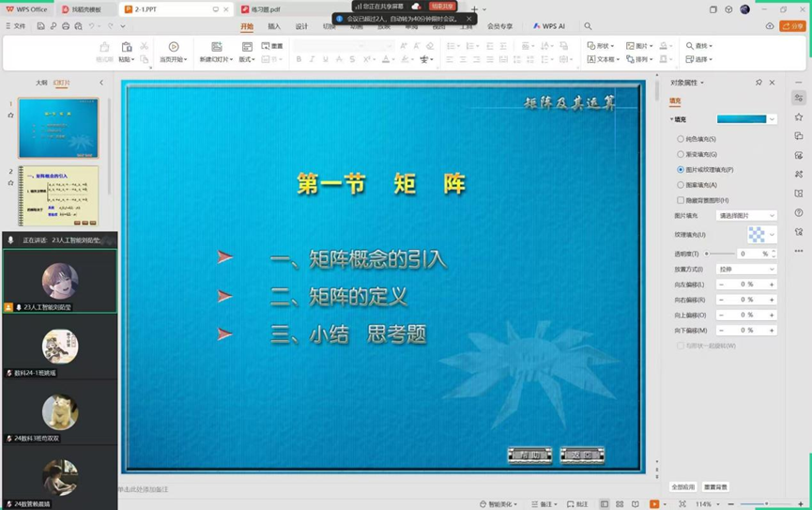Viewport: 812px width, 510px height.
Task: Select solid fill radio option
Action: 681,139
